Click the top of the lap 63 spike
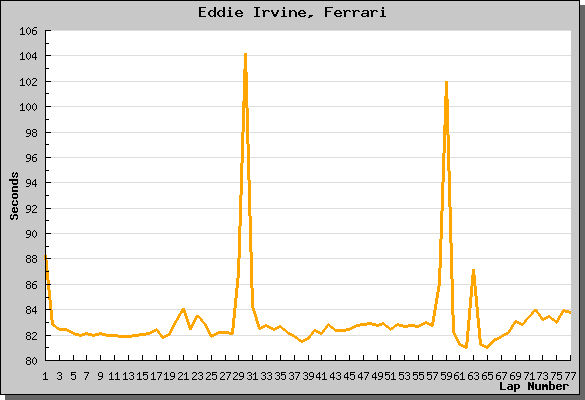This screenshot has width=585, height=400. coord(473,270)
